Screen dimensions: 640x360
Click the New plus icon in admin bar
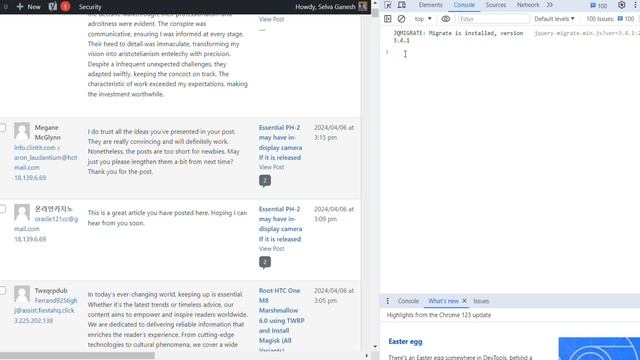click(x=20, y=7)
